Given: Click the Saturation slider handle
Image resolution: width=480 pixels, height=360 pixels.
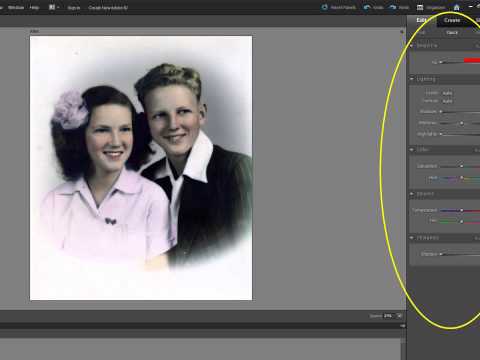Looking at the screenshot, I should point(462,166).
